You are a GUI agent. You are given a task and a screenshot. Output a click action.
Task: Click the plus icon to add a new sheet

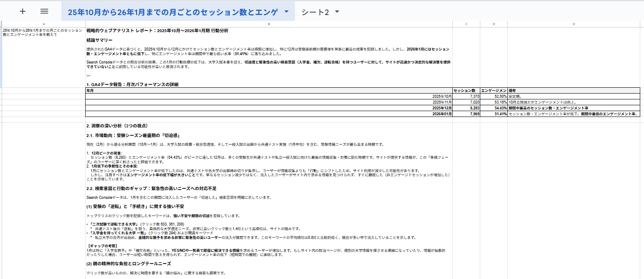22,11
